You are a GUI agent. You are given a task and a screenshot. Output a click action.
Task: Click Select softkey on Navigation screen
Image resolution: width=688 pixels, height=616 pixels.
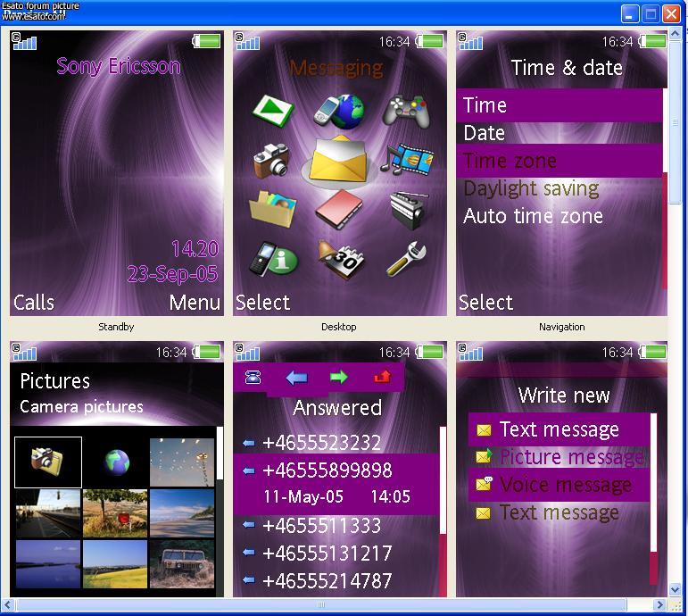pyautogui.click(x=485, y=303)
